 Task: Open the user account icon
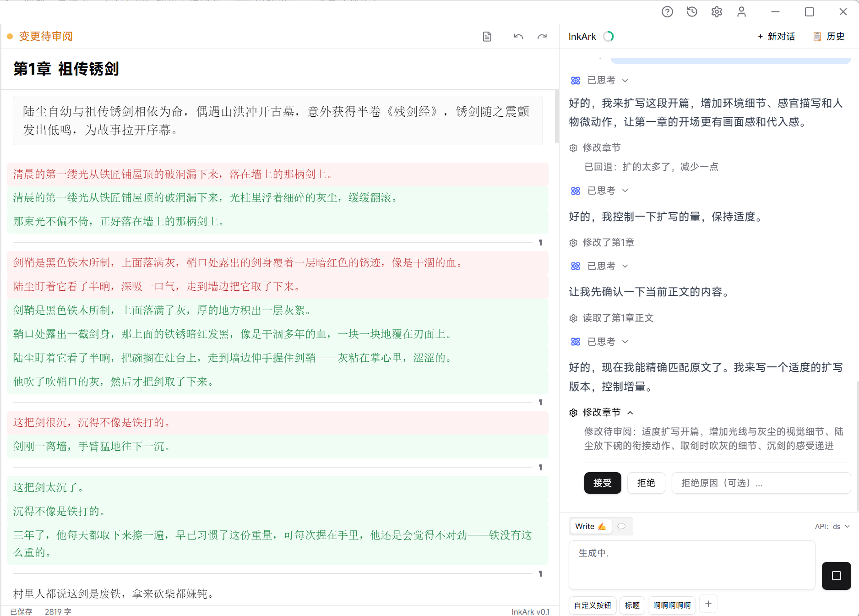click(741, 12)
